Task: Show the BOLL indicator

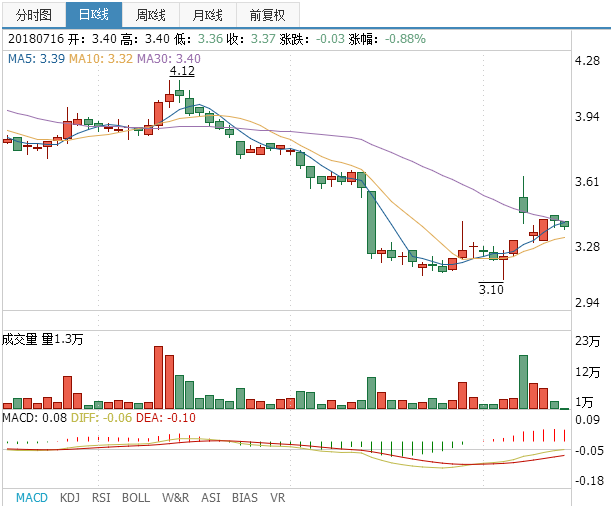Action: pos(136,497)
